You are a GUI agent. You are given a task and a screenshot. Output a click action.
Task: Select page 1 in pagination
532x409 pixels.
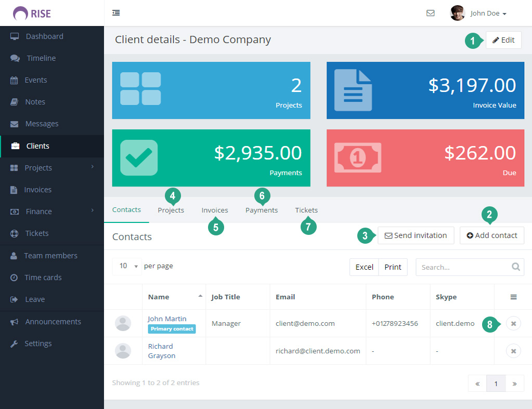point(496,384)
